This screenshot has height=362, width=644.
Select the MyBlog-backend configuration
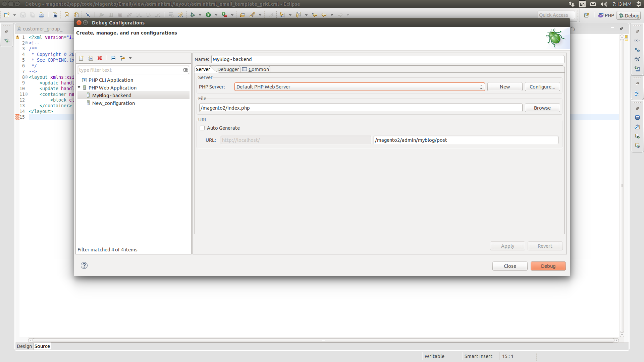(x=133, y=96)
